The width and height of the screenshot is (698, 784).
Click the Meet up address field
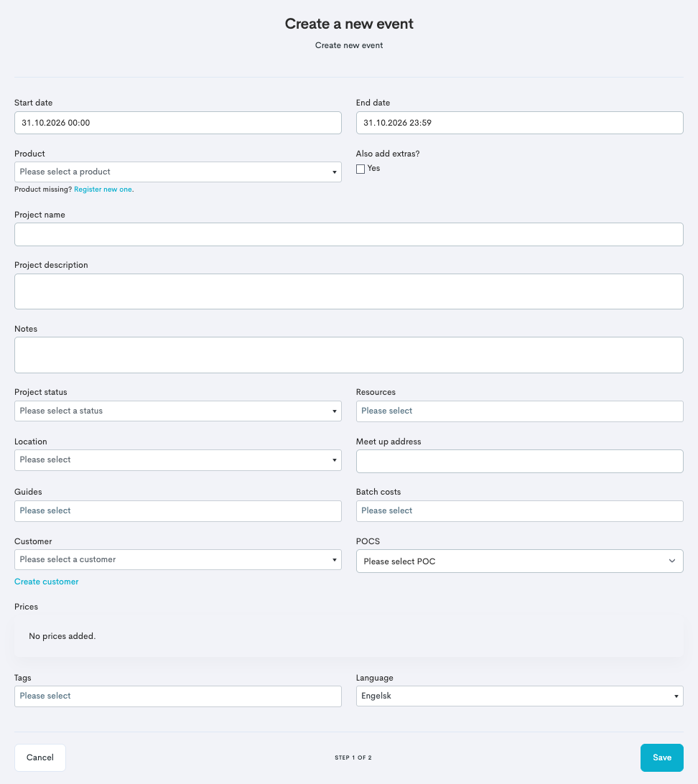coord(519,461)
